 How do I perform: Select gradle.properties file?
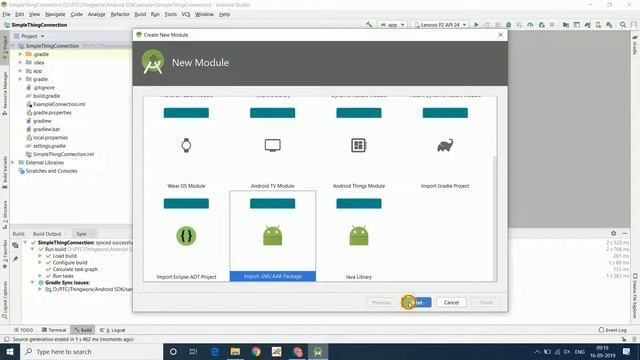pyautogui.click(x=52, y=113)
